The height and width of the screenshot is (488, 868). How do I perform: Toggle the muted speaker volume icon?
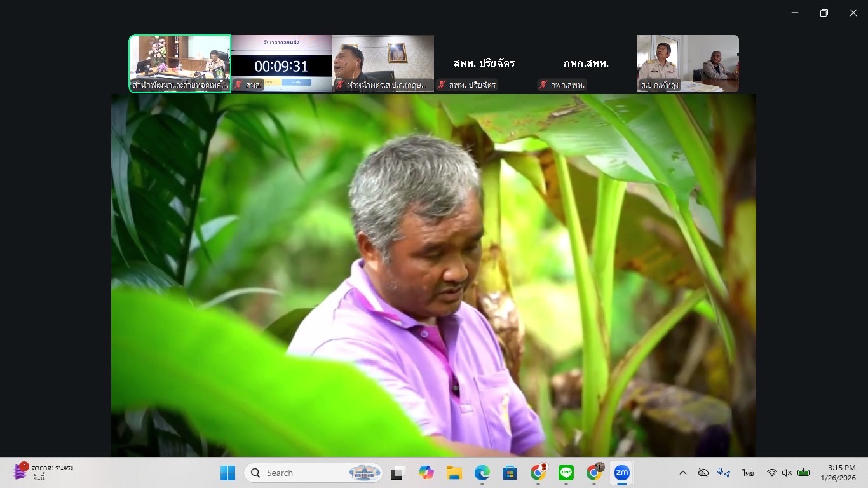click(x=787, y=473)
